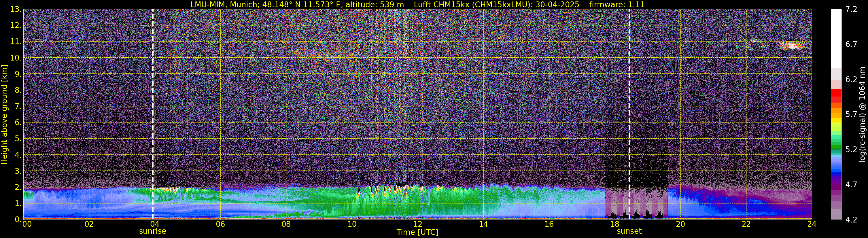The width and height of the screenshot is (868, 238).
Task: Click the height tick label '13.'
Action: pos(15,10)
